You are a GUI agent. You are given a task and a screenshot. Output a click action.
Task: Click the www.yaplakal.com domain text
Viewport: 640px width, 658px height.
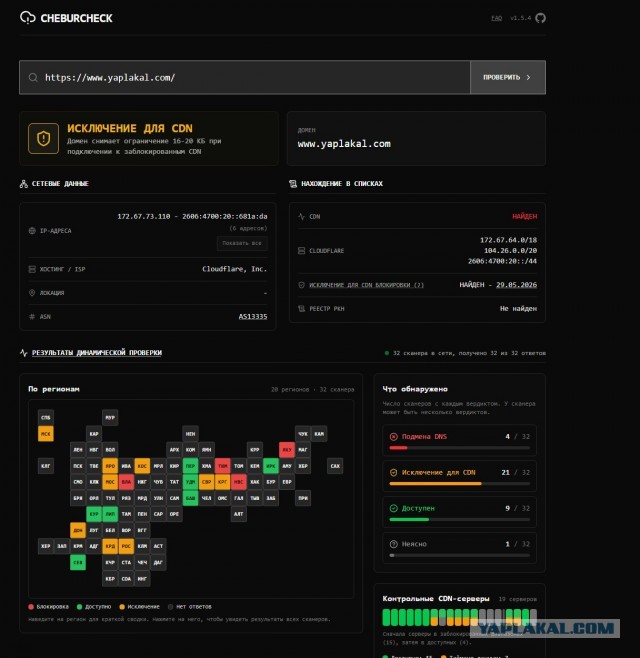pyautogui.click(x=344, y=144)
